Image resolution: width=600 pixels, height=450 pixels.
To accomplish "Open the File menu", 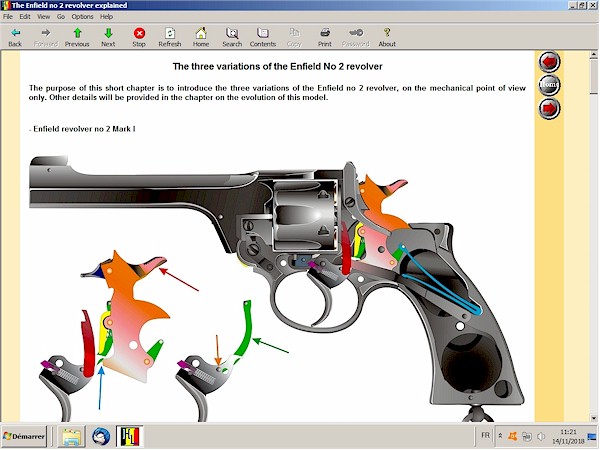I will 8,16.
